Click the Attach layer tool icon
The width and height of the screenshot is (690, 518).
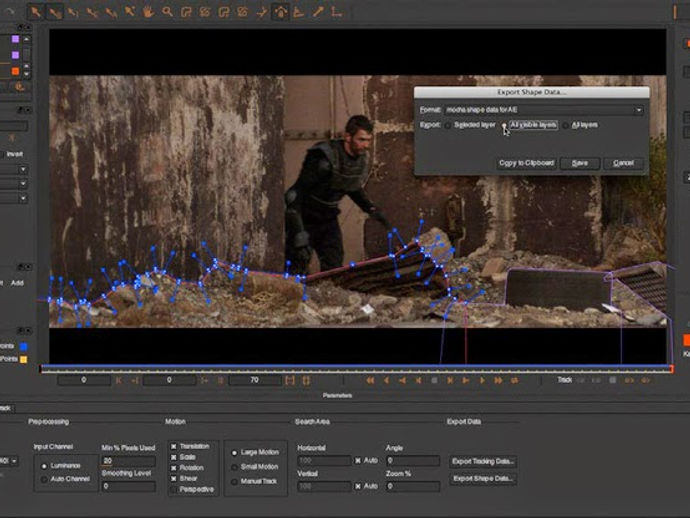coord(261,12)
